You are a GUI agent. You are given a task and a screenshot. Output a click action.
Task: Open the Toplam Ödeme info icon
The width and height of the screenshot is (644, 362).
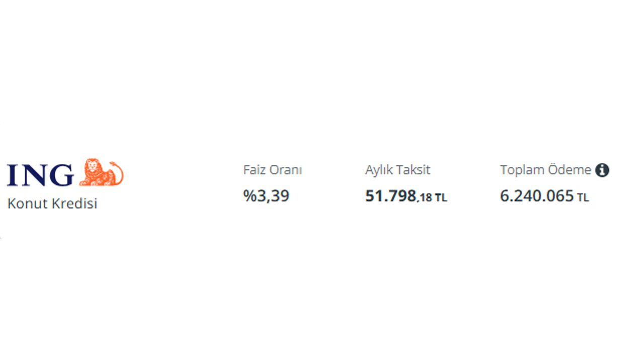click(x=602, y=170)
